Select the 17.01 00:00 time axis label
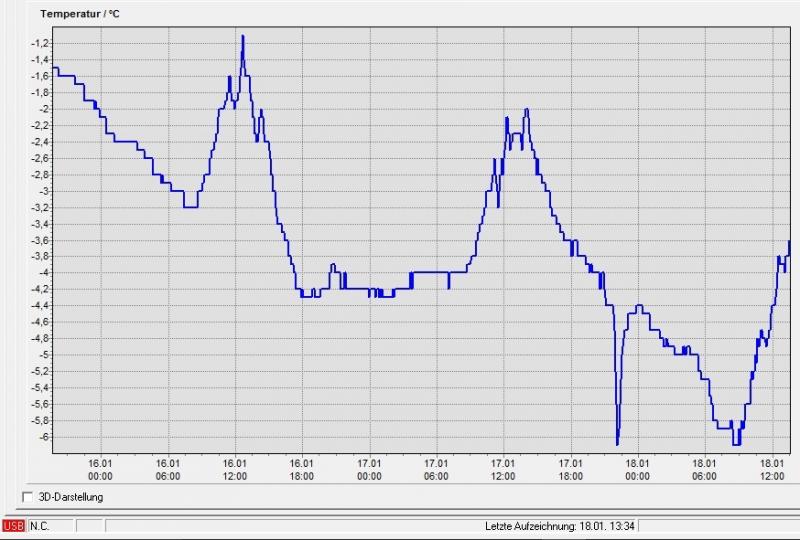This screenshot has height=540, width=800. click(x=369, y=470)
